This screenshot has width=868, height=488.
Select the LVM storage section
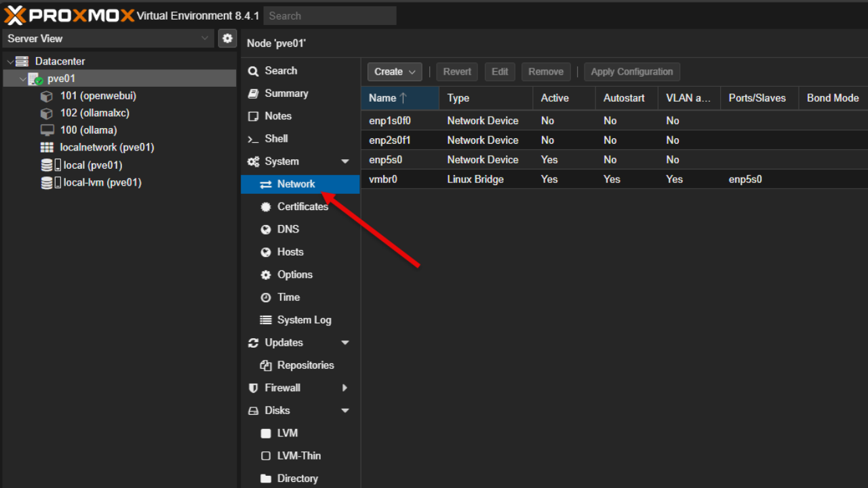pyautogui.click(x=285, y=432)
